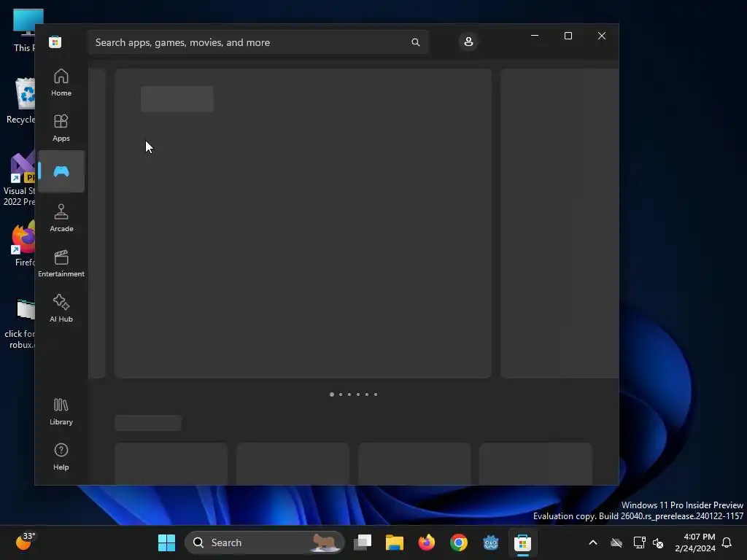Viewport: 747px width, 560px height.
Task: Click the Microsoft Store logo icon
Action: tap(55, 42)
